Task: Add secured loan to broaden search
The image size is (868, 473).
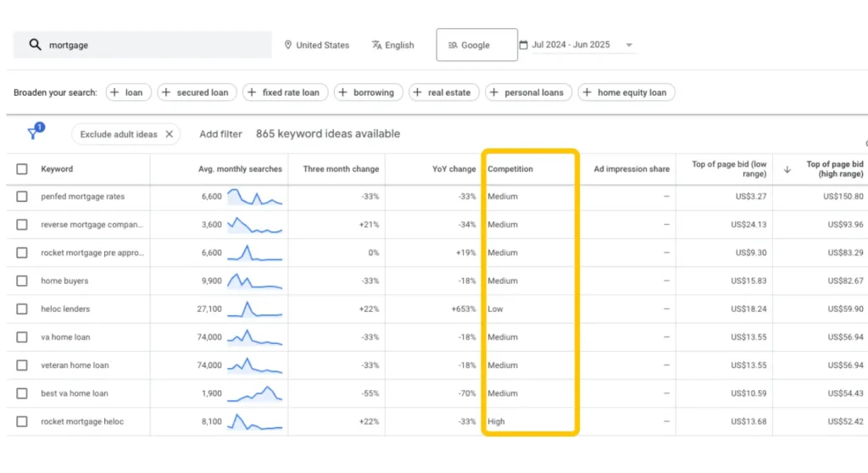Action: (x=197, y=92)
